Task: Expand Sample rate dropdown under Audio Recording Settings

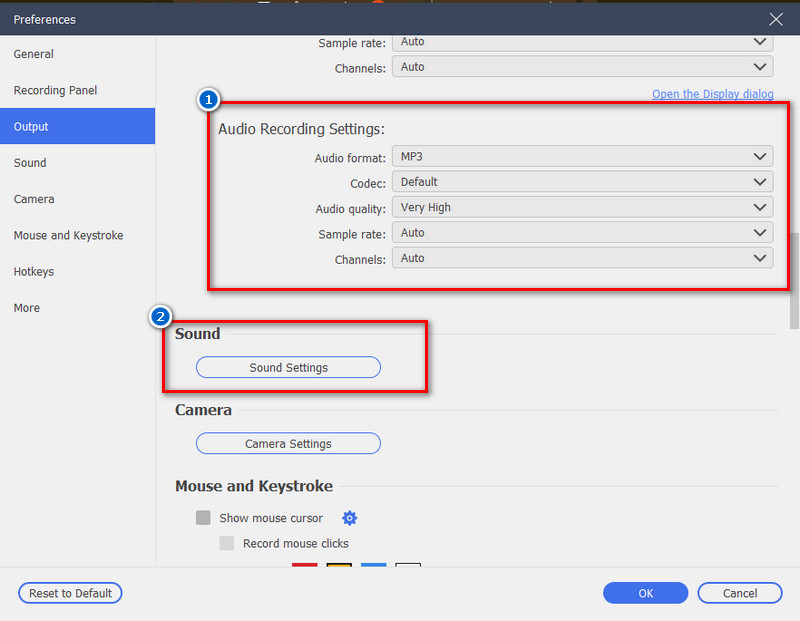Action: pyautogui.click(x=582, y=233)
